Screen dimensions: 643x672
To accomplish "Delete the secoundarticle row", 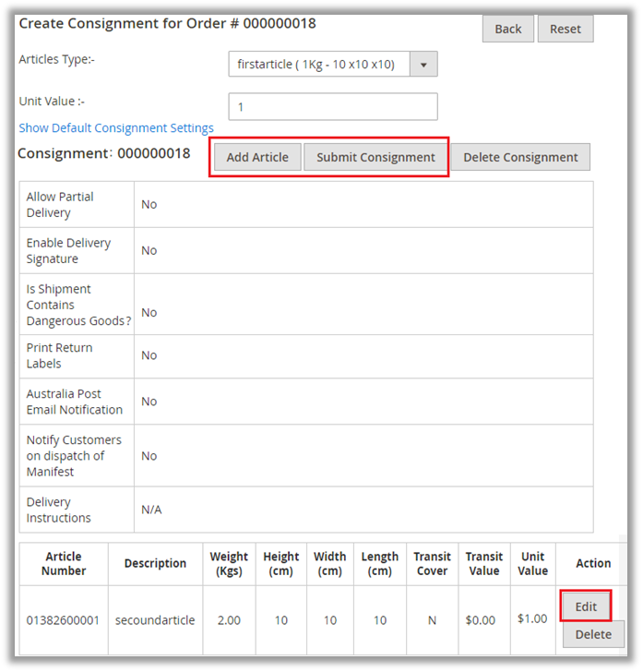I will (x=592, y=634).
